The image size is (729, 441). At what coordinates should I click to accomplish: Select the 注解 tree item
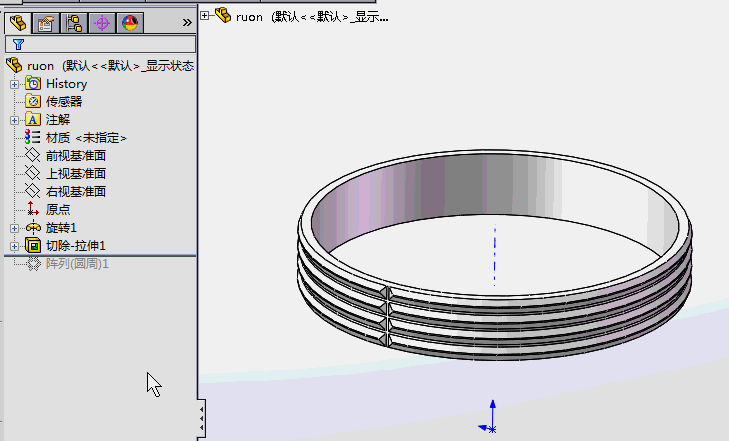pos(58,119)
